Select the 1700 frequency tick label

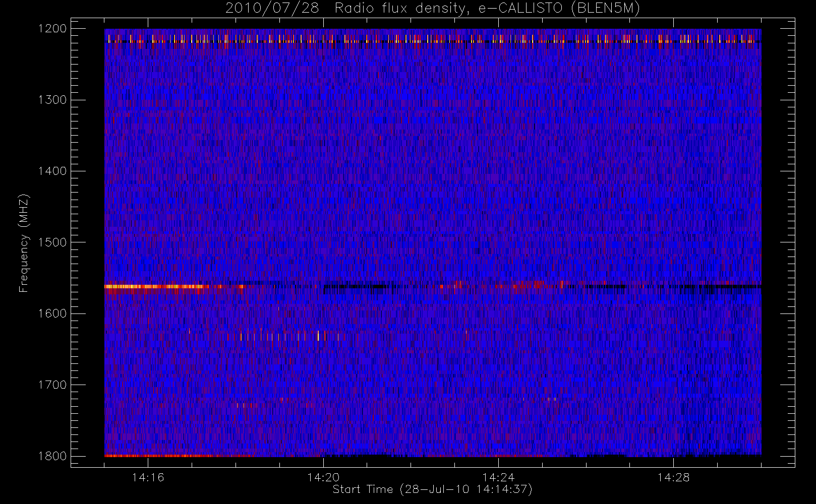pos(52,385)
